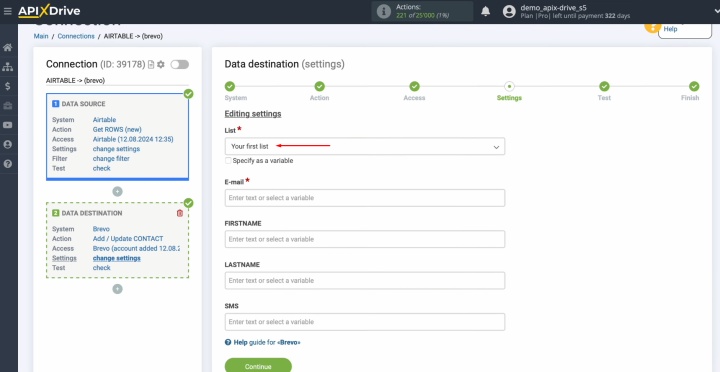Toggle the connection on/off switch
Screen dimensions: 720x372
(x=180, y=65)
